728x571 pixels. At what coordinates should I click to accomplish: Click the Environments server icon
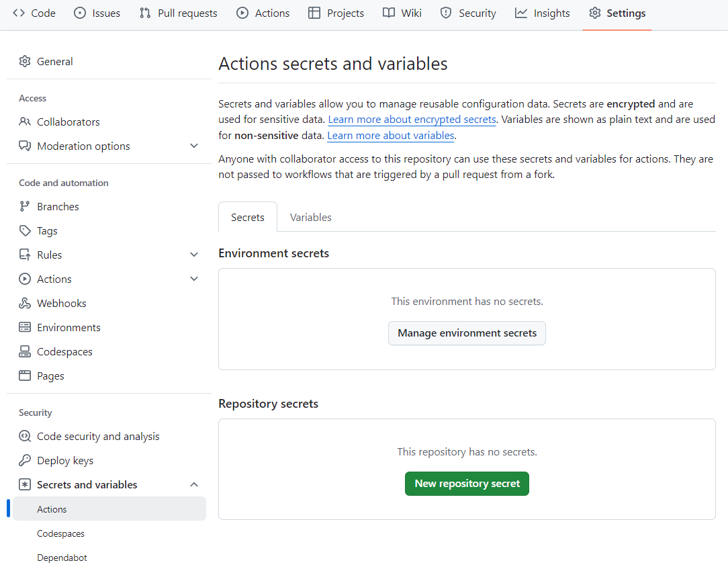pyautogui.click(x=25, y=327)
